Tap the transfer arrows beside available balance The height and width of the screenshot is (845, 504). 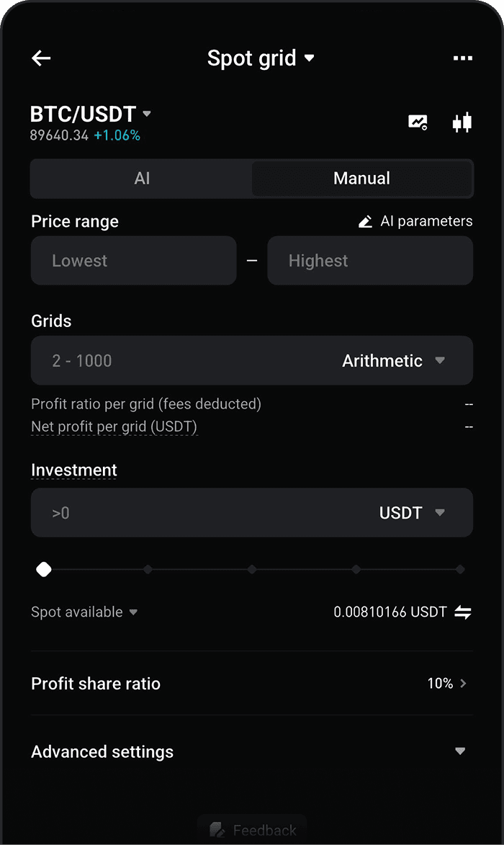[463, 612]
